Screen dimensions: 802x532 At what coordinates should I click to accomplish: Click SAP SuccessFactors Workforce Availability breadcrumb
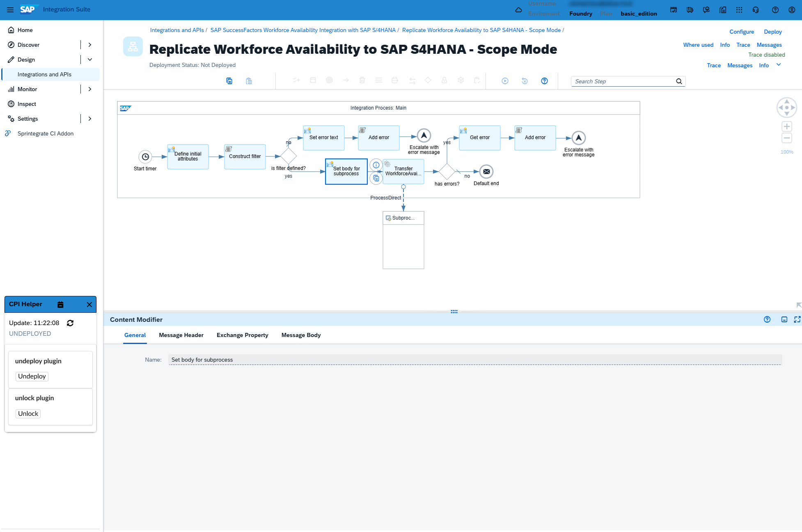(x=303, y=30)
